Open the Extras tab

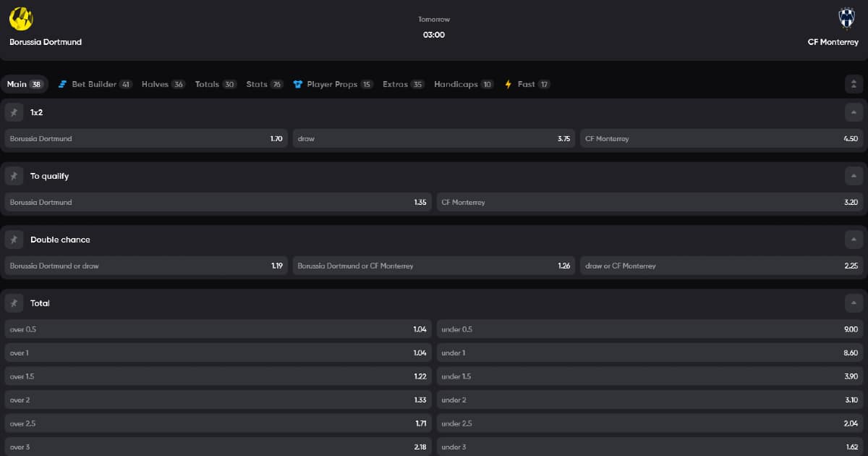pyautogui.click(x=404, y=84)
